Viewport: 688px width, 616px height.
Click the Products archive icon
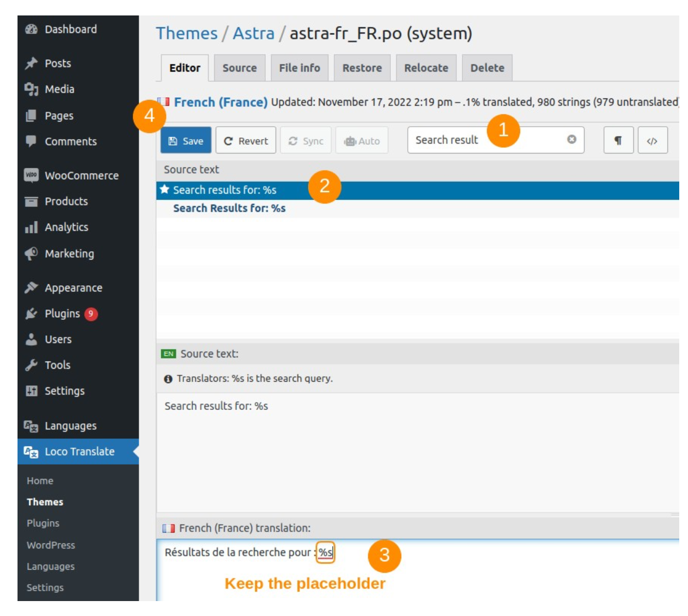click(31, 201)
